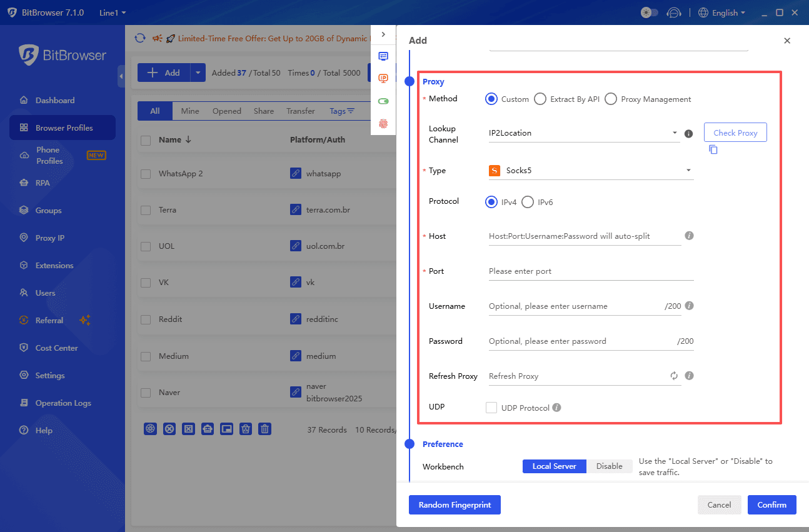Image resolution: width=809 pixels, height=532 pixels.
Task: Click the copy icon below Check Proxy
Action: click(713, 150)
